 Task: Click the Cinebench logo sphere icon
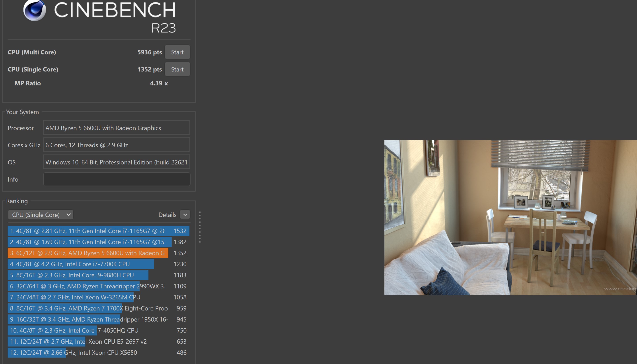click(35, 10)
